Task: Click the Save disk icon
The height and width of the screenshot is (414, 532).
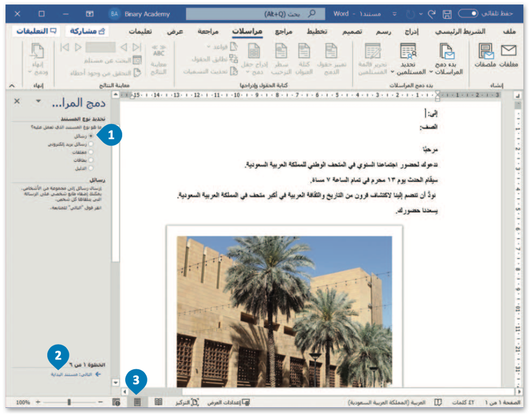Action: (447, 14)
